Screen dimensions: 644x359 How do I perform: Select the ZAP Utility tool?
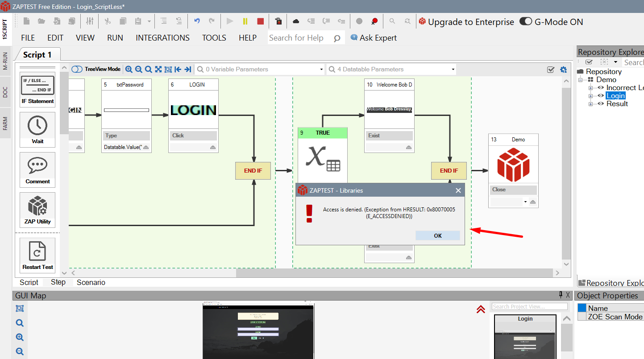[x=37, y=210]
